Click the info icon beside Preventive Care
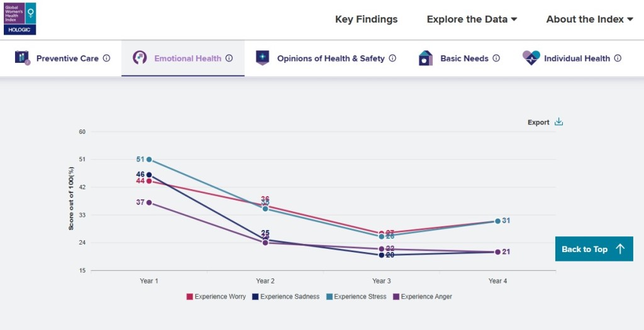Image resolution: width=644 pixels, height=330 pixels. pos(106,58)
